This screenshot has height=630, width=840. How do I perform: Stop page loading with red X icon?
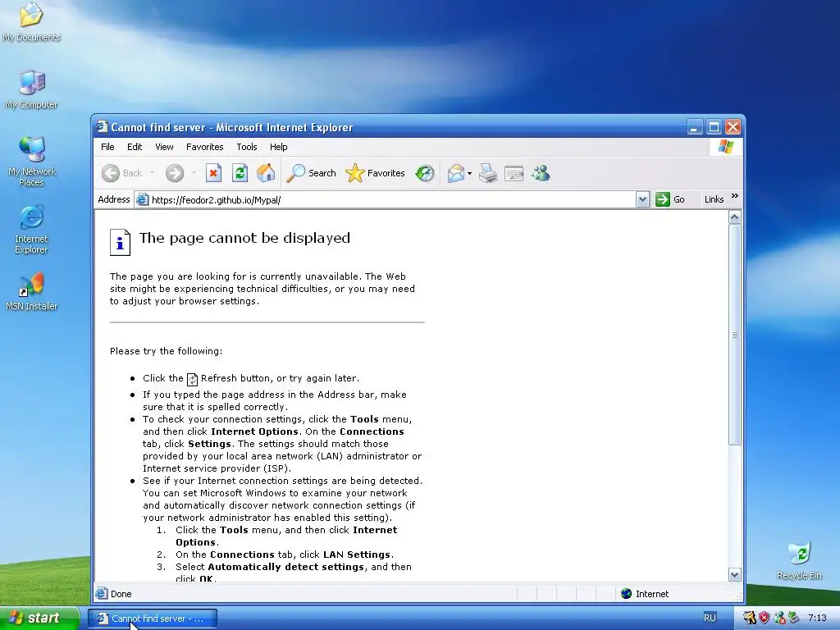[213, 173]
